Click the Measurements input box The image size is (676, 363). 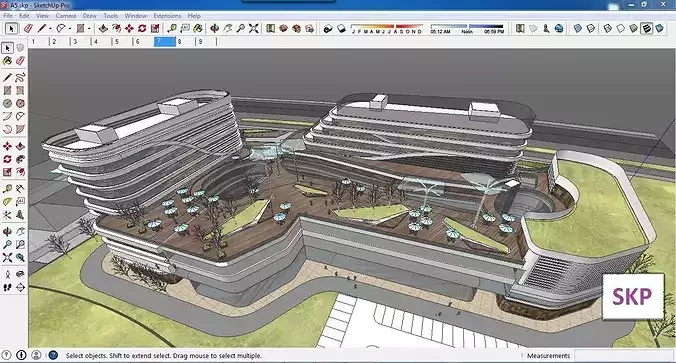[623, 356]
